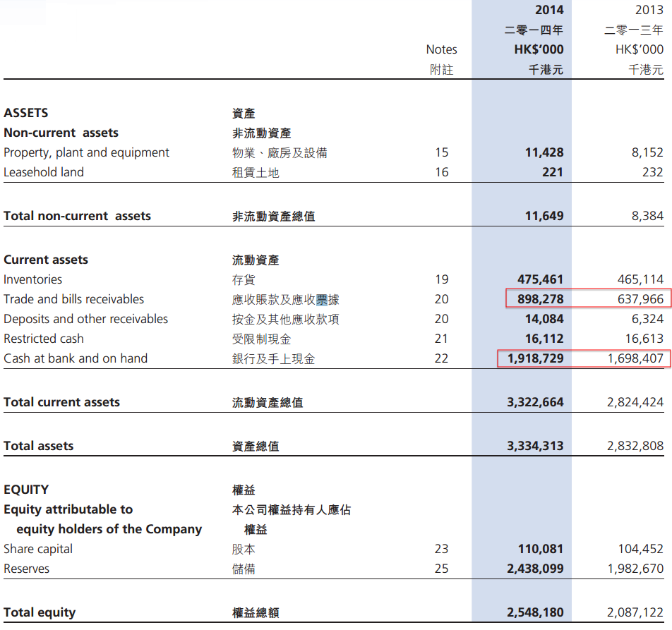Select the 2013 cash at bank value 1,698,407

point(635,358)
